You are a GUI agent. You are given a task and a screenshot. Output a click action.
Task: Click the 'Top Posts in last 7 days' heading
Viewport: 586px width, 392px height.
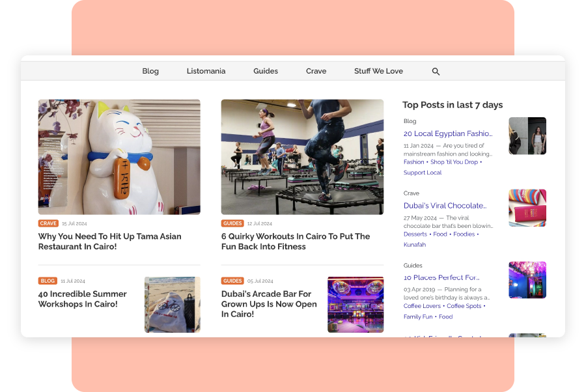(453, 105)
